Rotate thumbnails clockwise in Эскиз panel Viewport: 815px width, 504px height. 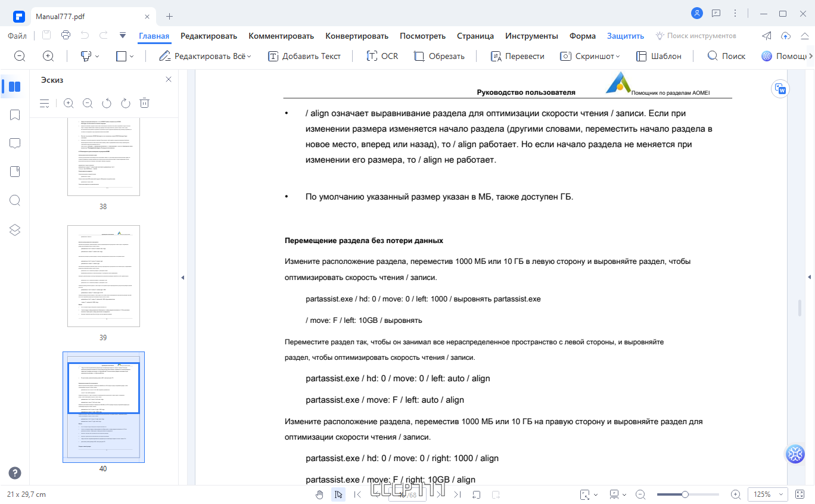coord(125,103)
